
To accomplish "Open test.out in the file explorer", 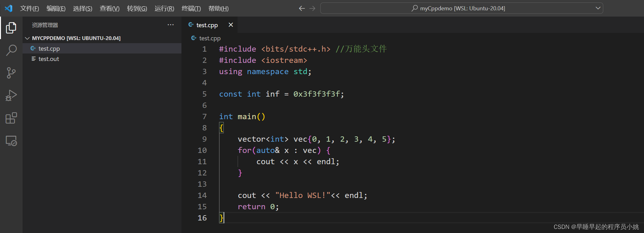I will coord(102,59).
